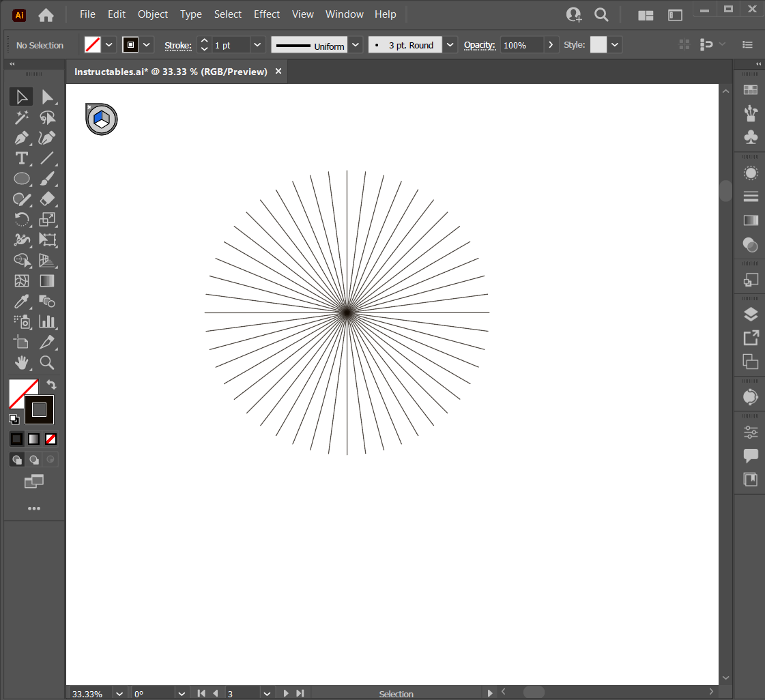Set paint to None
The height and width of the screenshot is (700, 765).
(x=50, y=439)
